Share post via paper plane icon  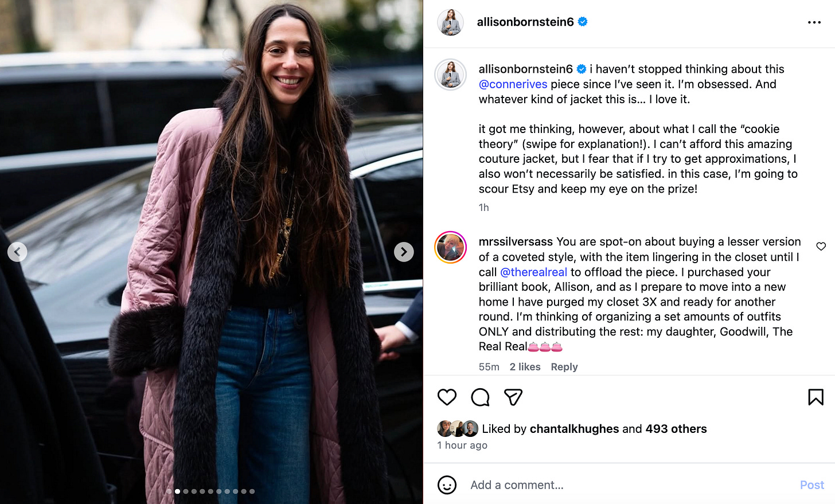coord(513,397)
